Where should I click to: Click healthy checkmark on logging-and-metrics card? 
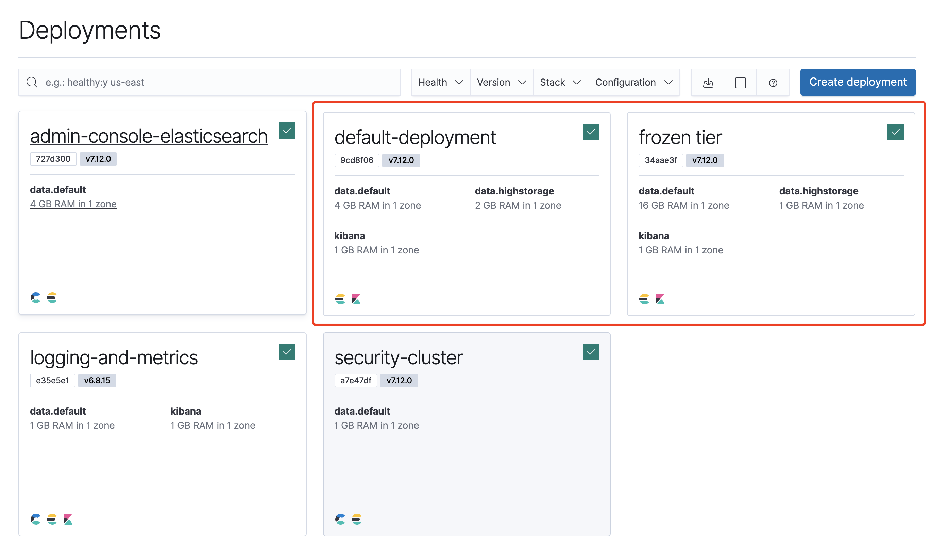(287, 352)
